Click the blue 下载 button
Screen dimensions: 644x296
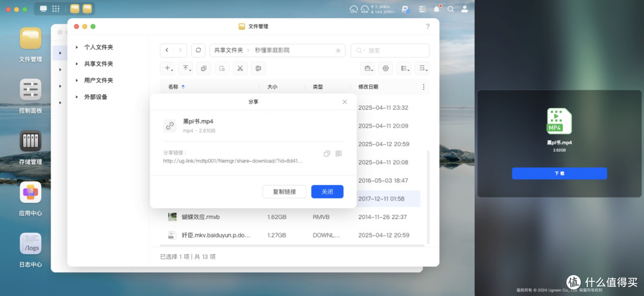tap(559, 173)
